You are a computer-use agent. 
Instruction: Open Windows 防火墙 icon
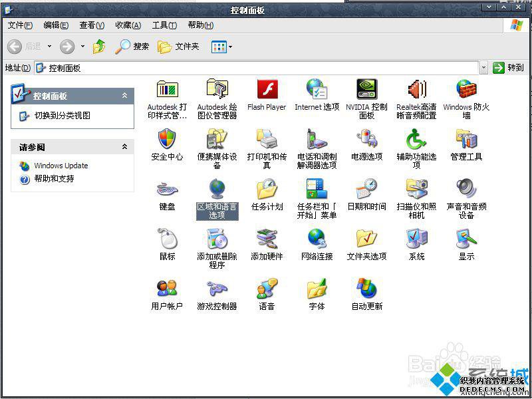(x=466, y=90)
